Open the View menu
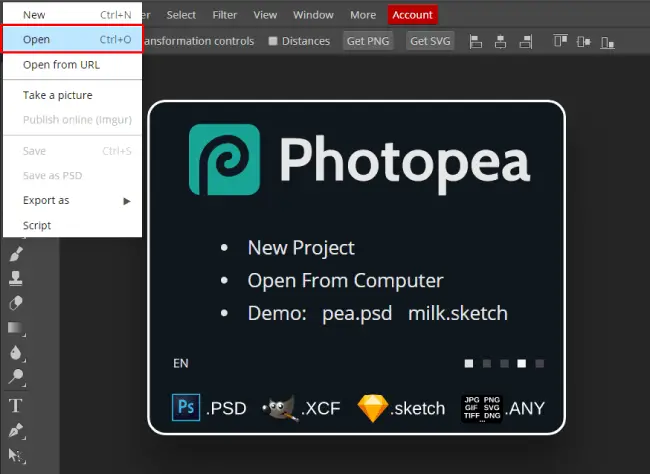The width and height of the screenshot is (650, 474). point(265,15)
